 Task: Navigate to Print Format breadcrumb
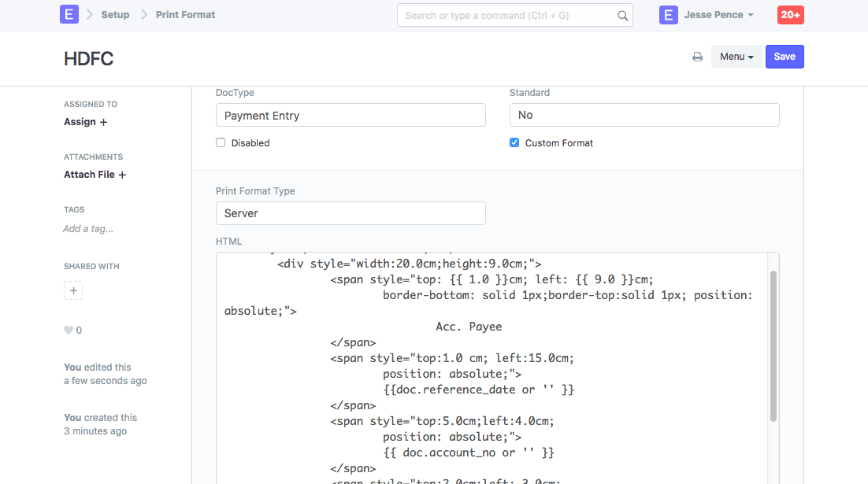pyautogui.click(x=185, y=15)
